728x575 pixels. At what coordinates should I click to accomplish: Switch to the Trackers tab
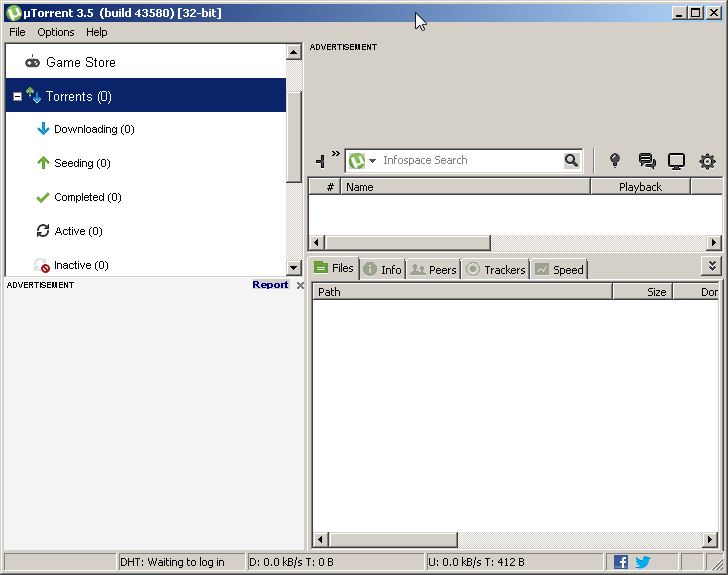coord(495,269)
